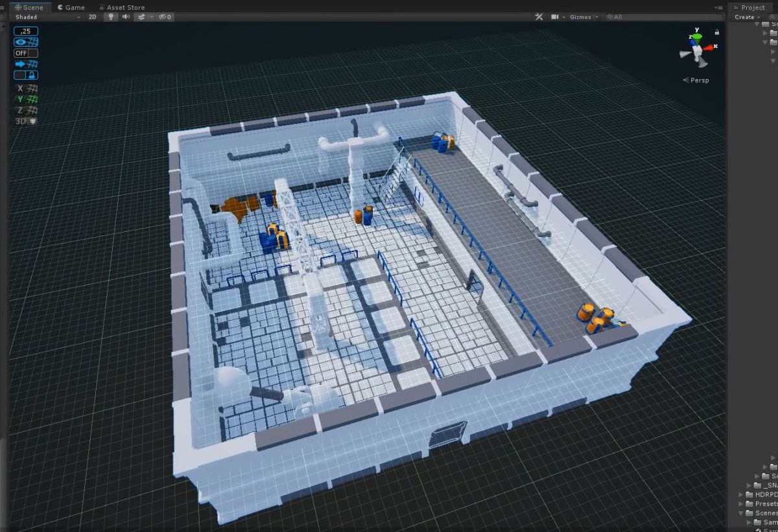The width and height of the screenshot is (778, 532).
Task: Select the ProGrids Y axis grid
Action: click(x=26, y=99)
